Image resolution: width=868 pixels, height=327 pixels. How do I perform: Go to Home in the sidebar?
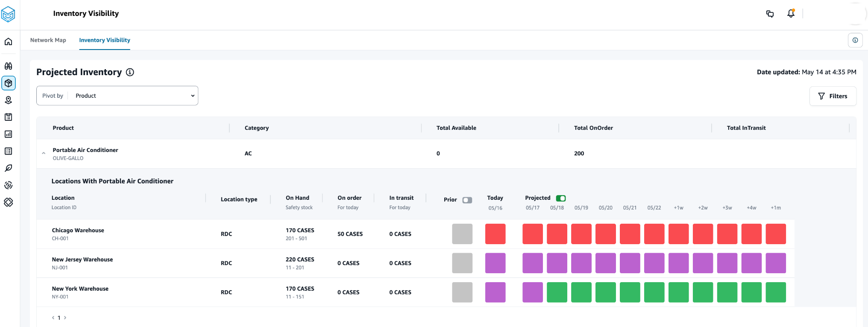[x=8, y=42]
